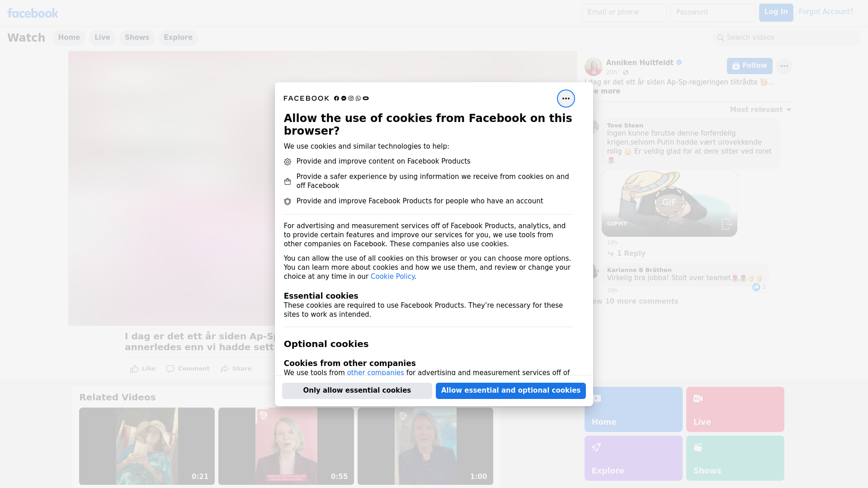
Task: Play the GIPHY GIF
Action: pos(669,202)
